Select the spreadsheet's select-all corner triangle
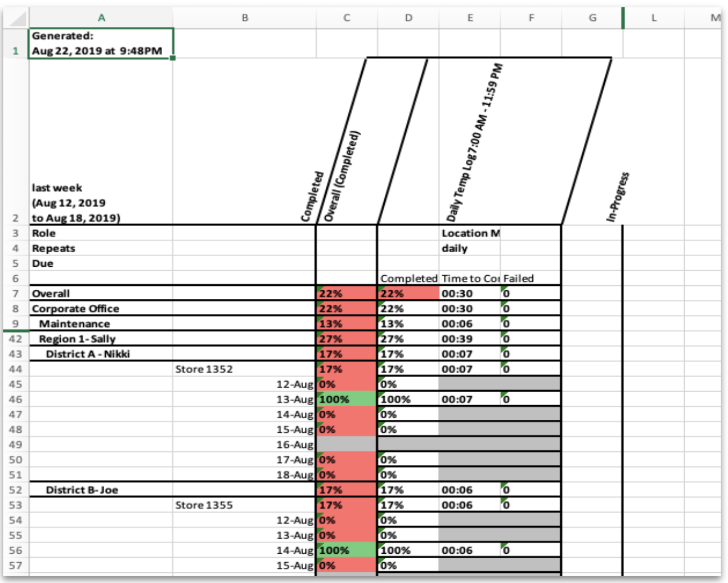This screenshot has width=728, height=583. pos(17,18)
